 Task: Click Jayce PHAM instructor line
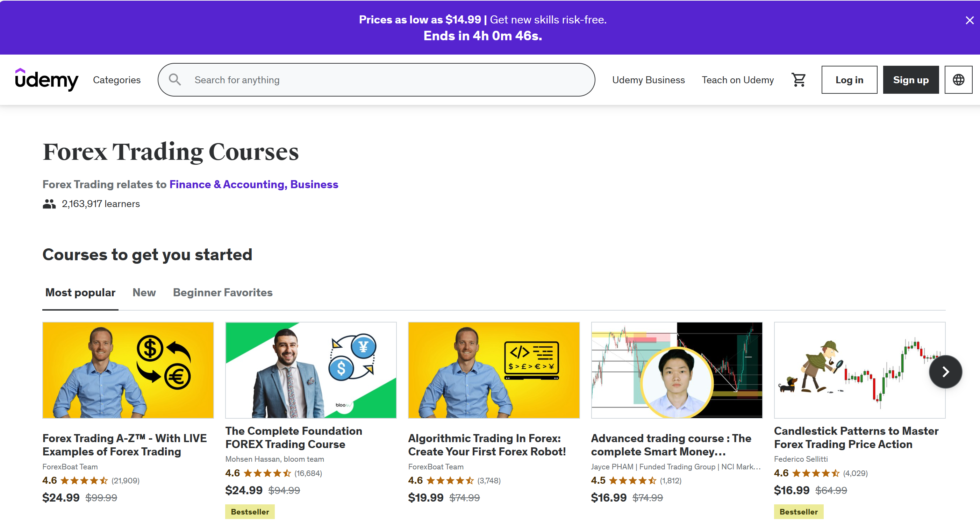676,466
